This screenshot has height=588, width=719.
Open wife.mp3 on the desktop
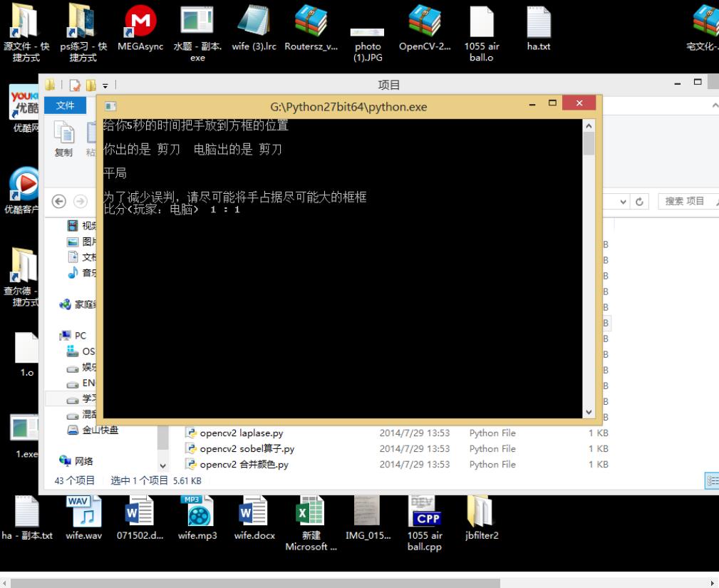pyautogui.click(x=197, y=518)
